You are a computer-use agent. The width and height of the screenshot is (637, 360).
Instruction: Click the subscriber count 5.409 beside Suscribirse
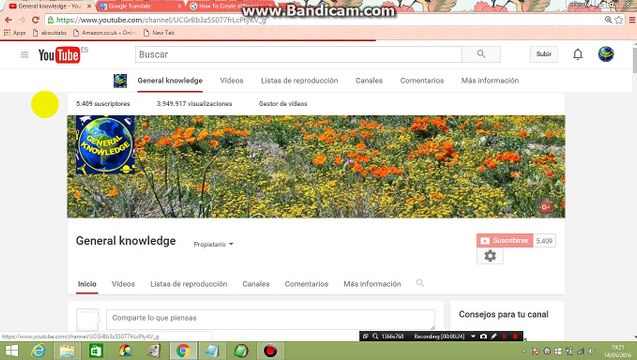[544, 241]
